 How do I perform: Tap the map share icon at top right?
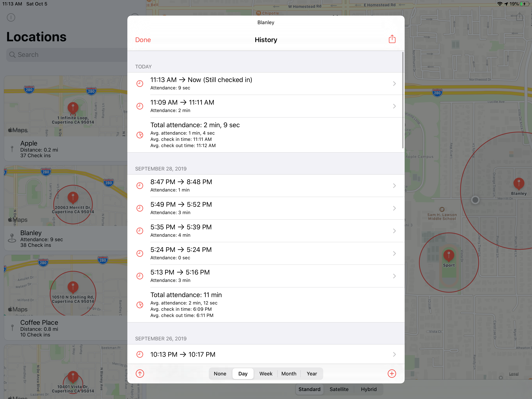pyautogui.click(x=519, y=17)
